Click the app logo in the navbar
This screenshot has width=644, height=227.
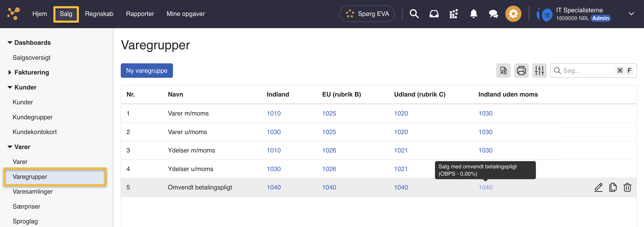[14, 14]
